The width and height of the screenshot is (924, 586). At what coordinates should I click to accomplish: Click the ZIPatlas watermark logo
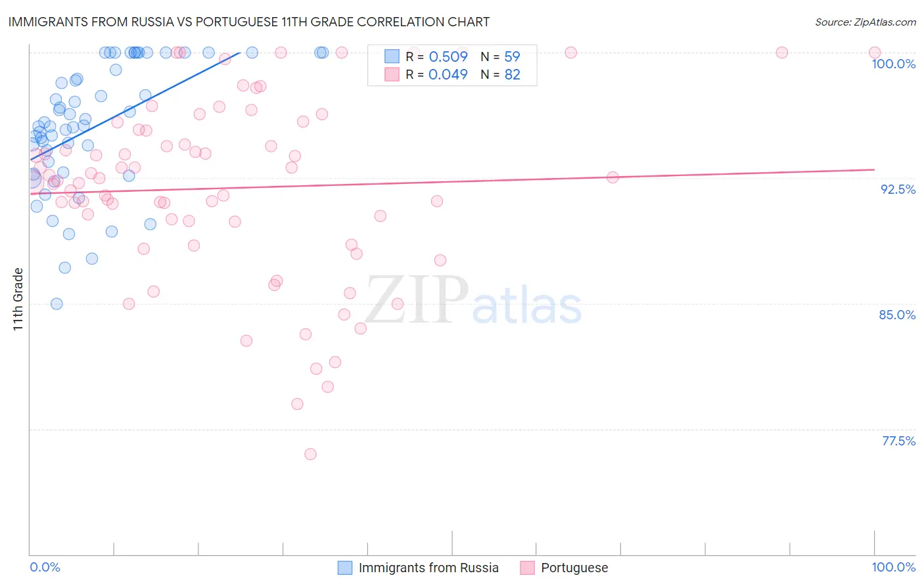[x=473, y=301]
